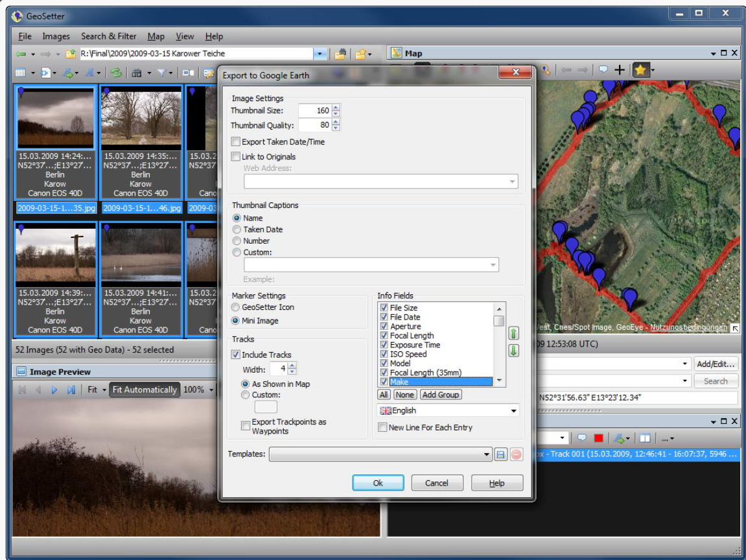
Task: Select the Taken Date caption option
Action: (237, 229)
